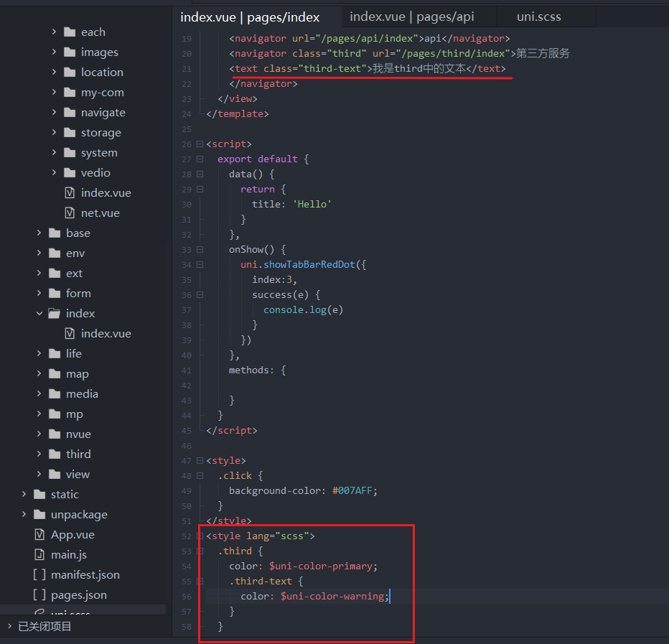Open manifest.json from the project tree
669x644 pixels.
[85, 574]
